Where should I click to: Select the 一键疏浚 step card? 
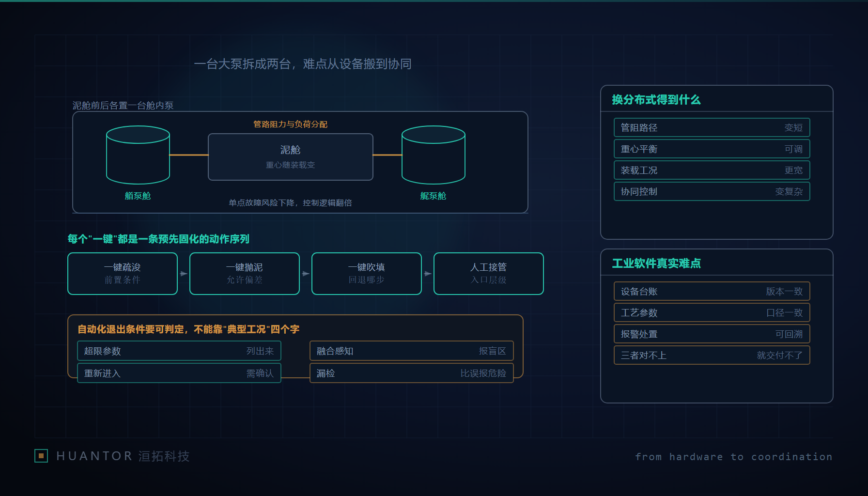click(x=123, y=274)
